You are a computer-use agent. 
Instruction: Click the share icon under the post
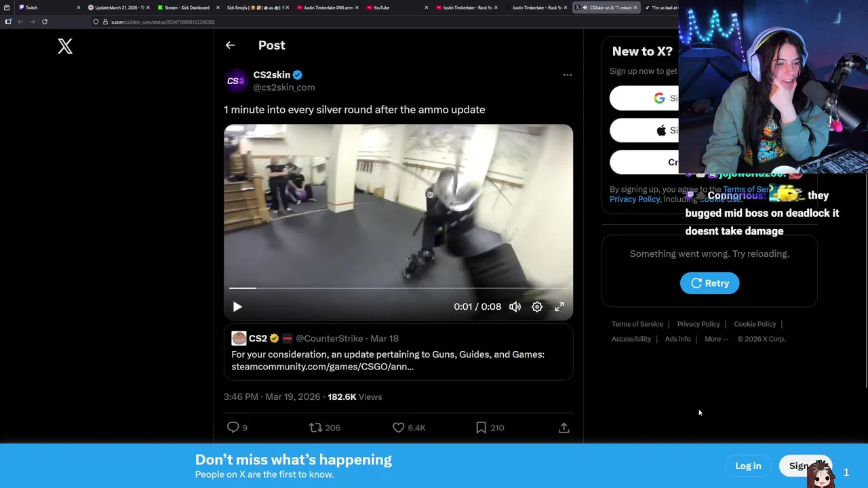(564, 428)
